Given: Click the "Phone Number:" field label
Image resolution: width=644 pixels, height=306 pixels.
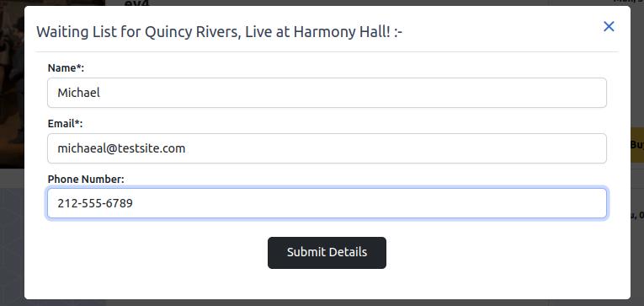Looking at the screenshot, I should point(86,180).
